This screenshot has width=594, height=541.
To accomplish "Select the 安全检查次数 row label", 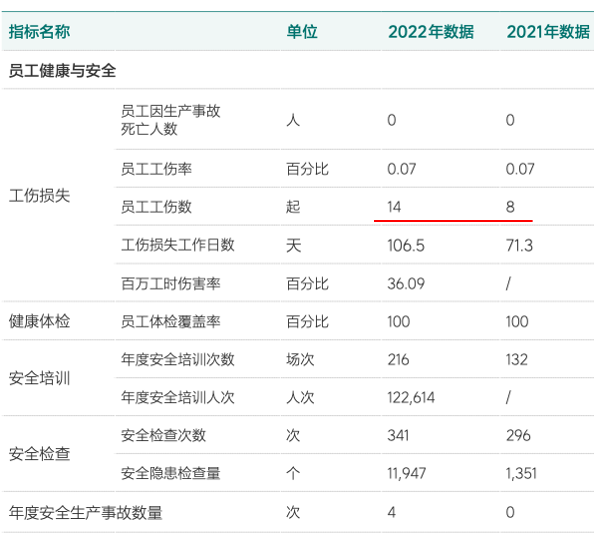I will [163, 435].
